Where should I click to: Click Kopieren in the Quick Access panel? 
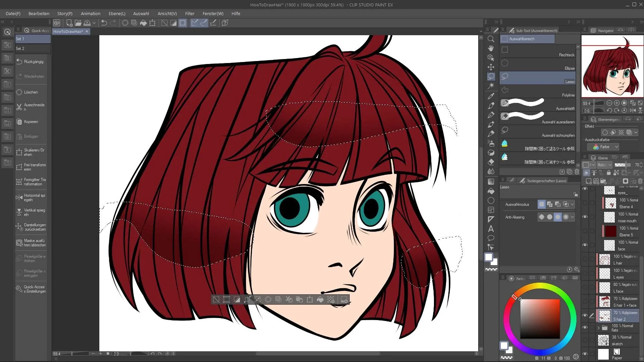pos(31,122)
